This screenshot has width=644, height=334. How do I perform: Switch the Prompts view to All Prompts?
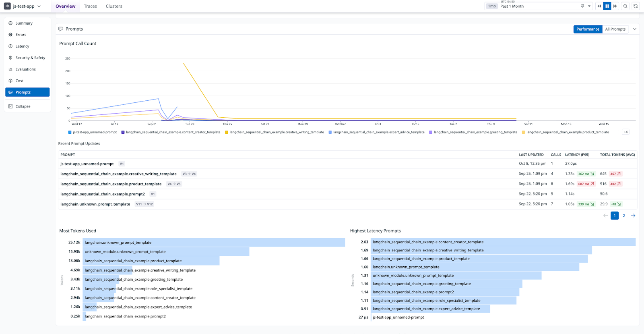[615, 29]
